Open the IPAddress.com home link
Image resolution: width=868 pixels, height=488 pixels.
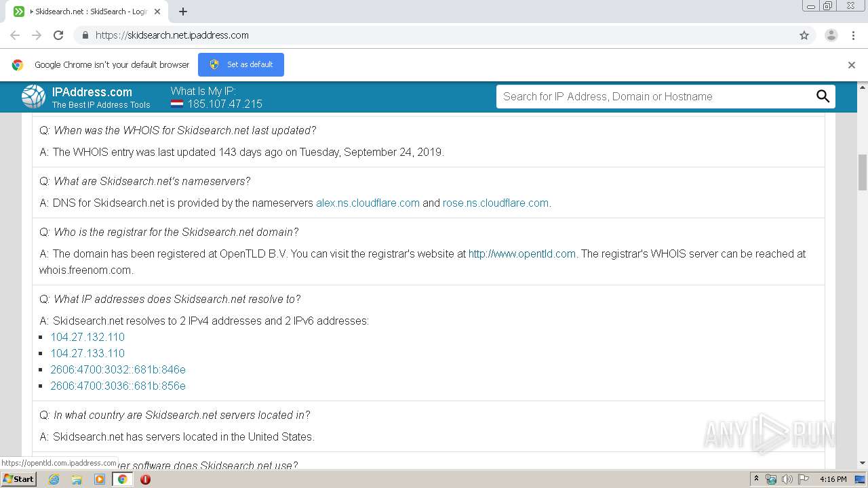(x=92, y=92)
